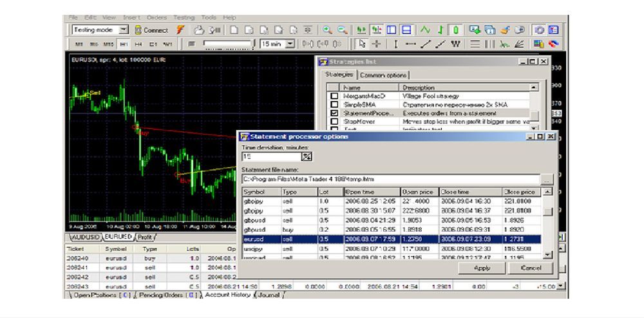Click the browse button beside statement file name
644x318 pixels.
547,180
